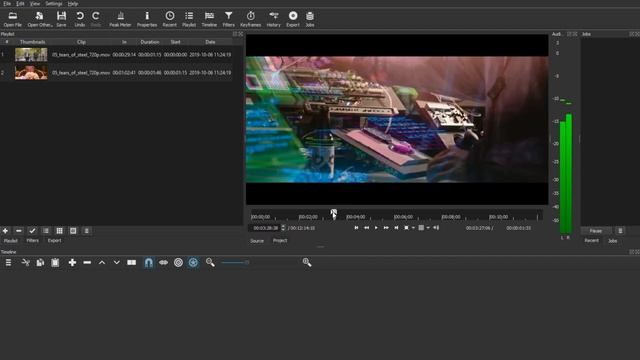The image size is (640, 360).
Task: Open the Settings menu
Action: coord(54,4)
